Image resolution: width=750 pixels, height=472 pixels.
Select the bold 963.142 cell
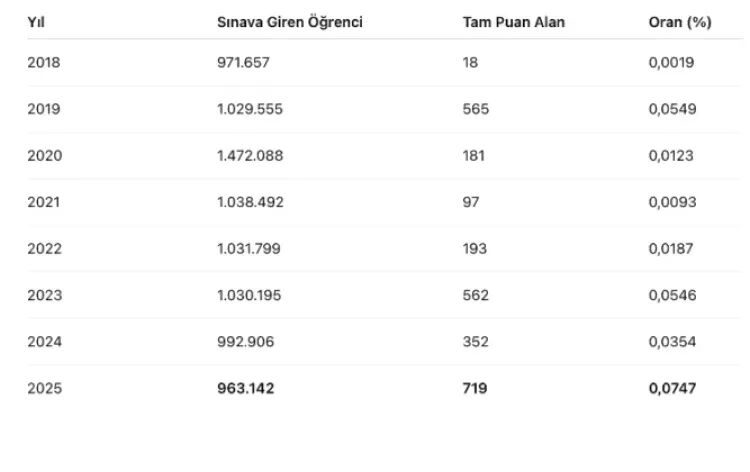point(245,388)
